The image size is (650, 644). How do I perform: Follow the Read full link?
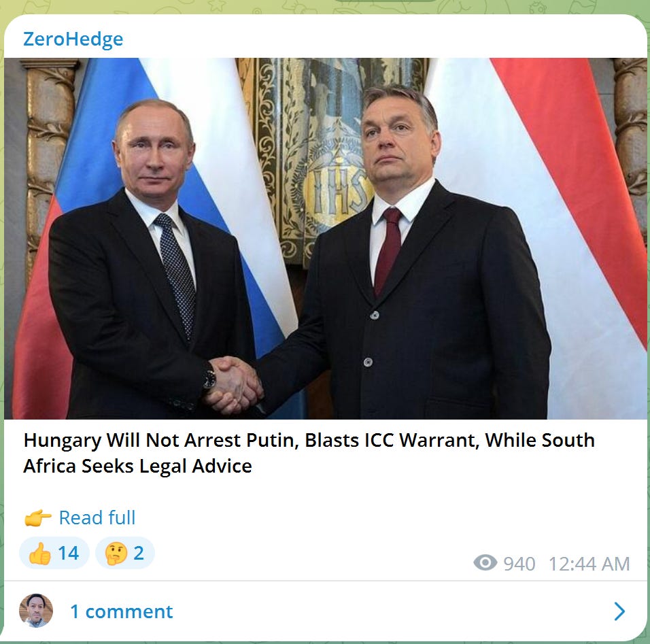pyautogui.click(x=97, y=518)
